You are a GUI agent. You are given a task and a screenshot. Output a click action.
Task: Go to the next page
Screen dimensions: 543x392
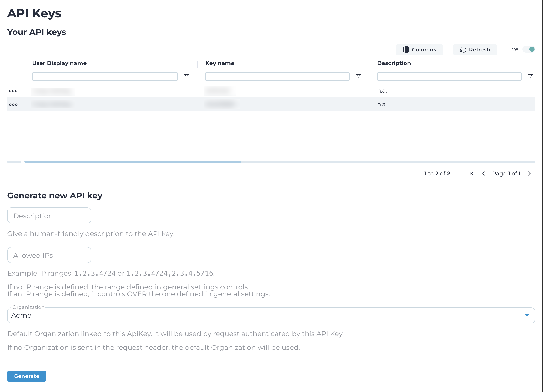(x=529, y=174)
